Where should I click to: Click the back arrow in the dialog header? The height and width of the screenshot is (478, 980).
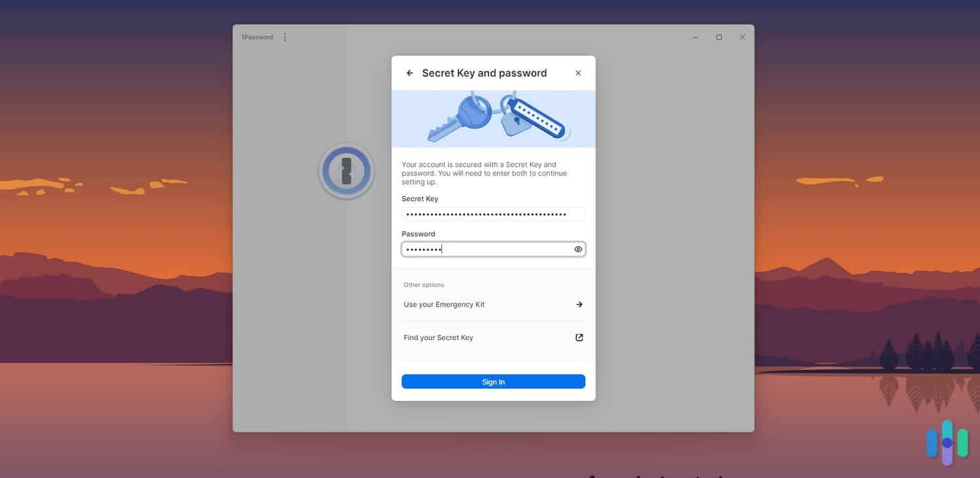click(409, 73)
